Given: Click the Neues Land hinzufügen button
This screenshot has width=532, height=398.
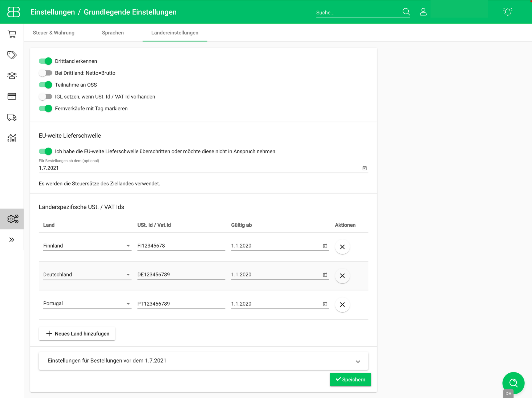Looking at the screenshot, I should point(77,333).
